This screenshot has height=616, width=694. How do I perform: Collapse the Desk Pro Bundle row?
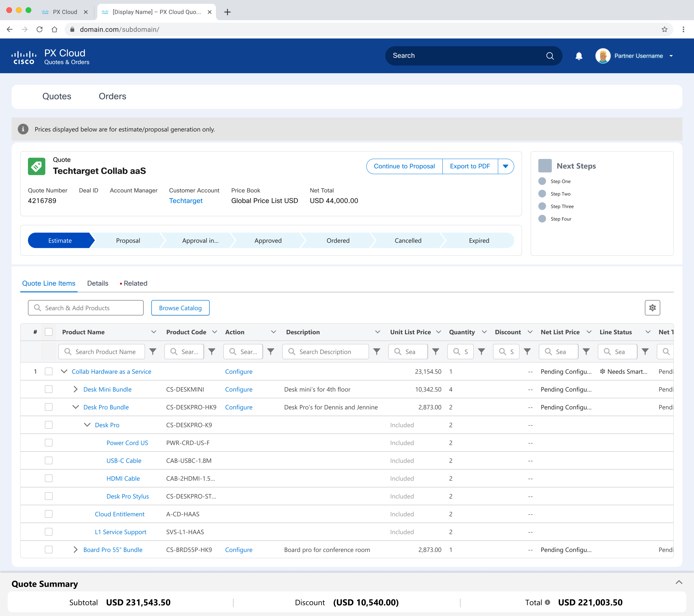pos(76,407)
